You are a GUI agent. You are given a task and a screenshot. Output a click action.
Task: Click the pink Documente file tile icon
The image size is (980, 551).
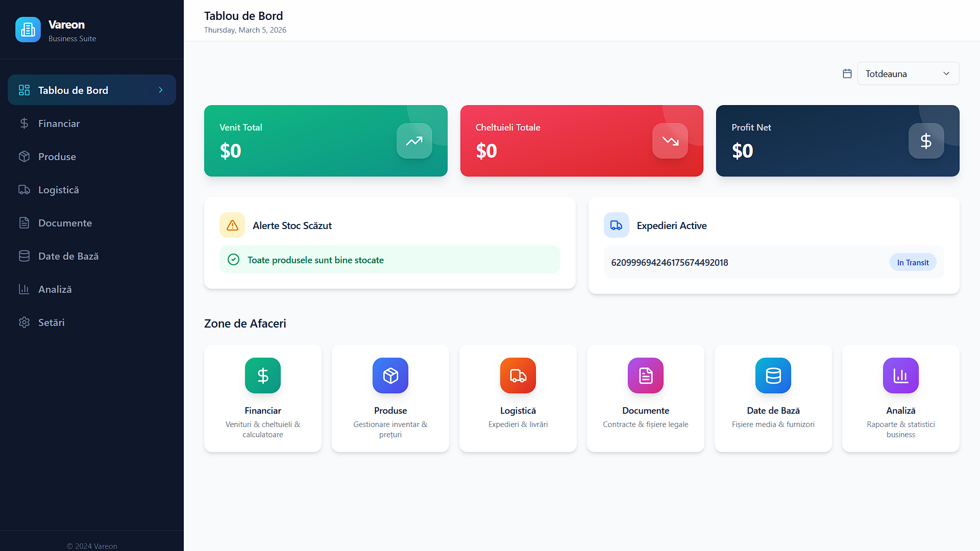pos(646,375)
